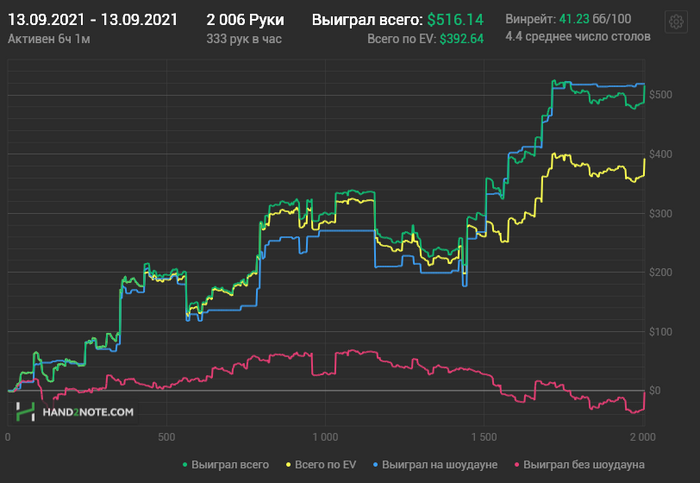Click the 500 x-axis label

[167, 437]
